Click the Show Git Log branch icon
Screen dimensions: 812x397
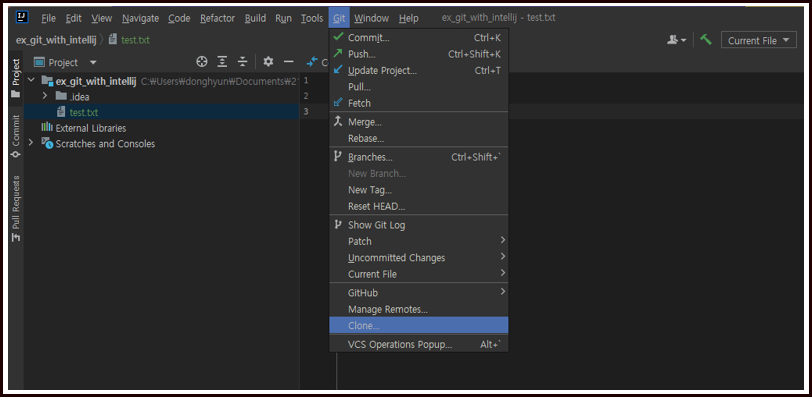click(x=338, y=225)
